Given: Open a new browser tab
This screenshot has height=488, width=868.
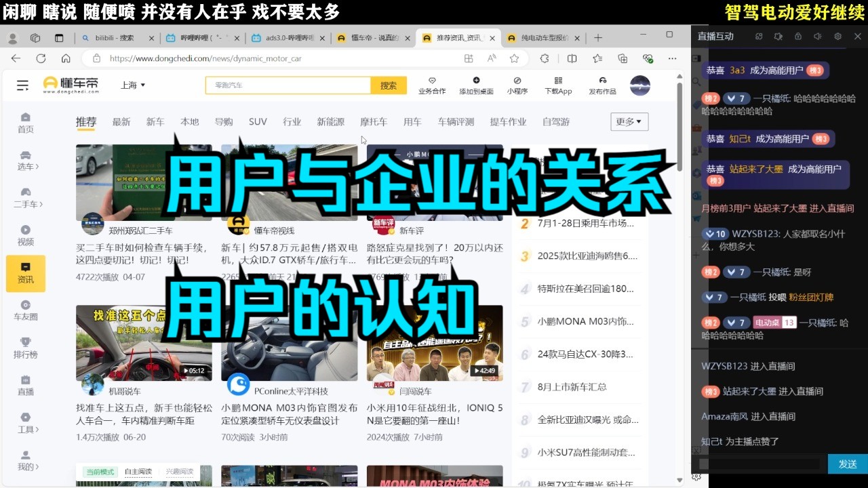Looking at the screenshot, I should (597, 38).
